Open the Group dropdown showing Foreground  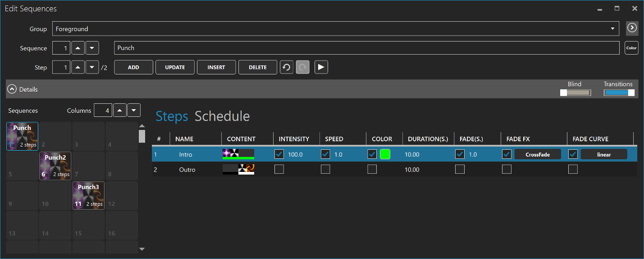[x=336, y=28]
